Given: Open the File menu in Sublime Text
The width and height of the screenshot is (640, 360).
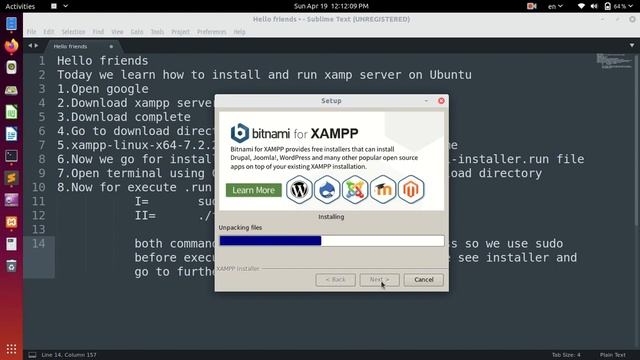Looking at the screenshot, I should (31, 32).
